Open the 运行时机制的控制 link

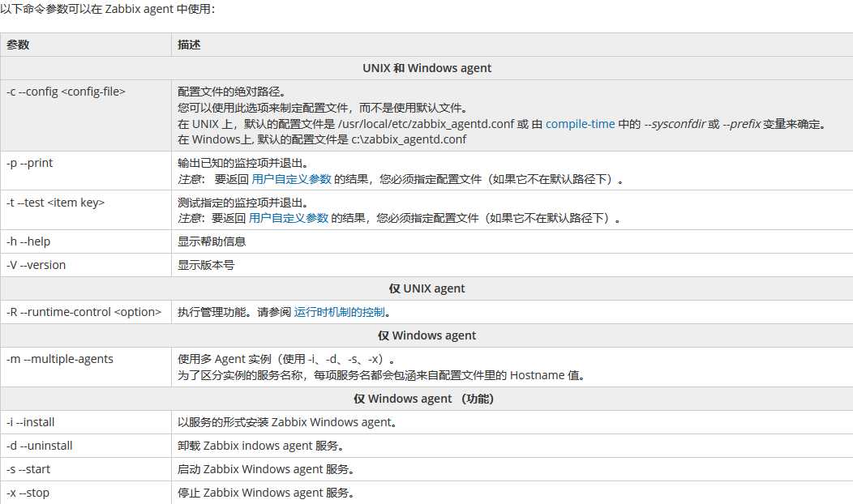pos(340,312)
